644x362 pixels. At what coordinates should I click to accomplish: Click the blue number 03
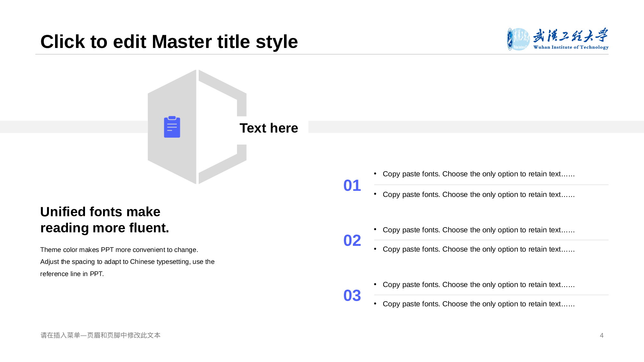352,295
